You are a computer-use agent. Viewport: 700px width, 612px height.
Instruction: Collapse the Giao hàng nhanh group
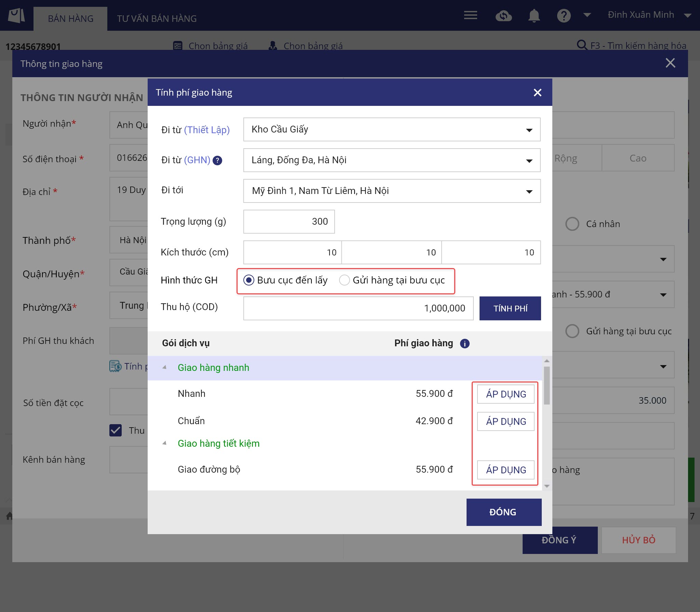click(x=164, y=367)
